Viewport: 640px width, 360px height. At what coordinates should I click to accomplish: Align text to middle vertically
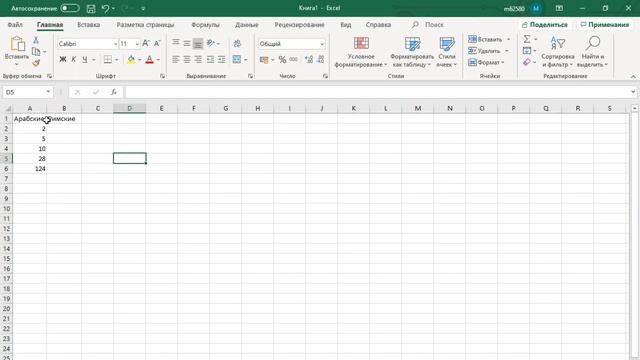pyautogui.click(x=187, y=43)
